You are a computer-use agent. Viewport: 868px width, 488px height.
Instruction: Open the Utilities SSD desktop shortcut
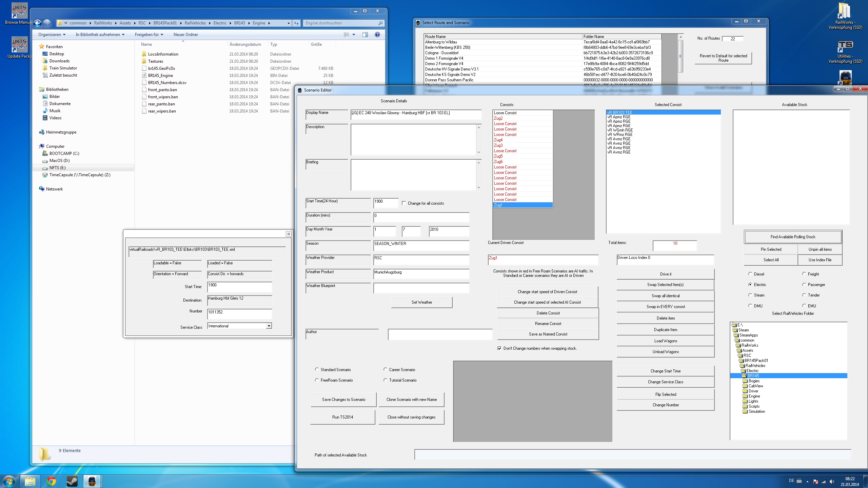(x=845, y=52)
